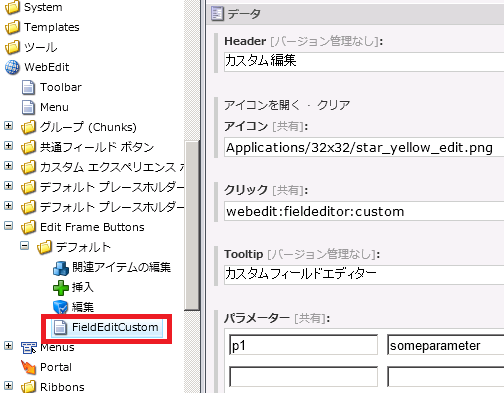Click the Toolbar document icon
Image resolution: width=504 pixels, height=393 pixels.
[x=28, y=87]
